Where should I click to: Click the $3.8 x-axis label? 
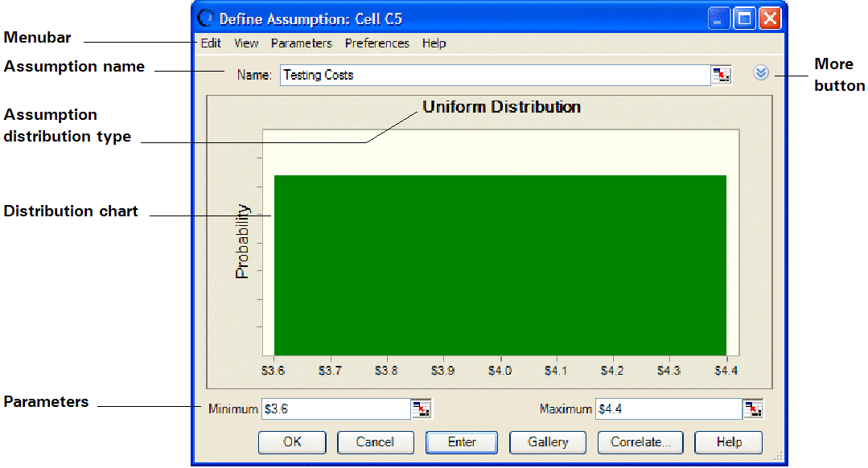[386, 371]
